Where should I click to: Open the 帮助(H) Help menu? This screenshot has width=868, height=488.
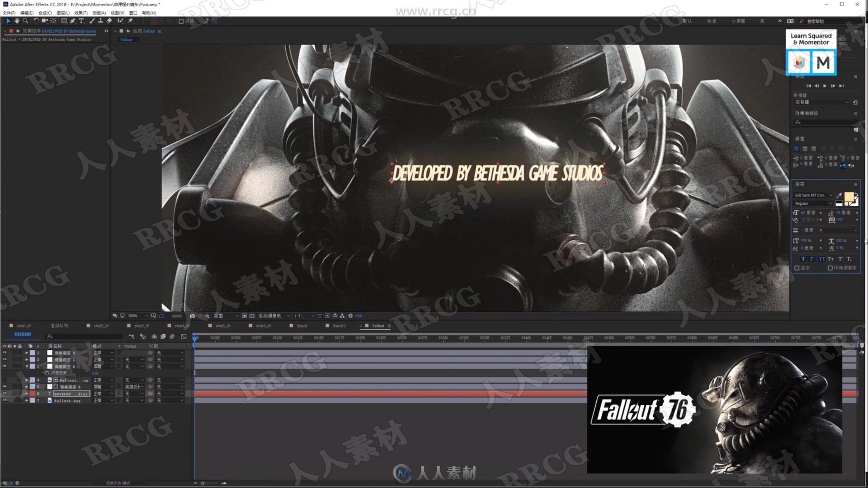pyautogui.click(x=149, y=13)
